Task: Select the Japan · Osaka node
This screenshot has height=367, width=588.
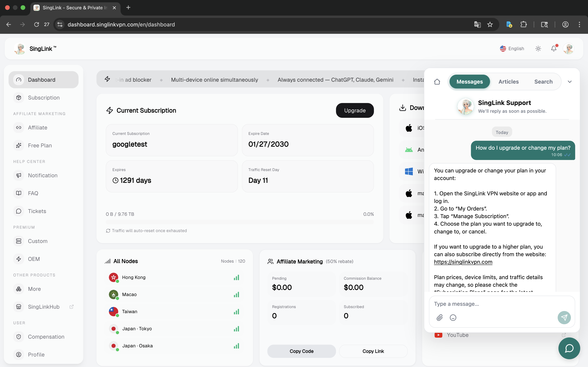Action: [x=174, y=346]
